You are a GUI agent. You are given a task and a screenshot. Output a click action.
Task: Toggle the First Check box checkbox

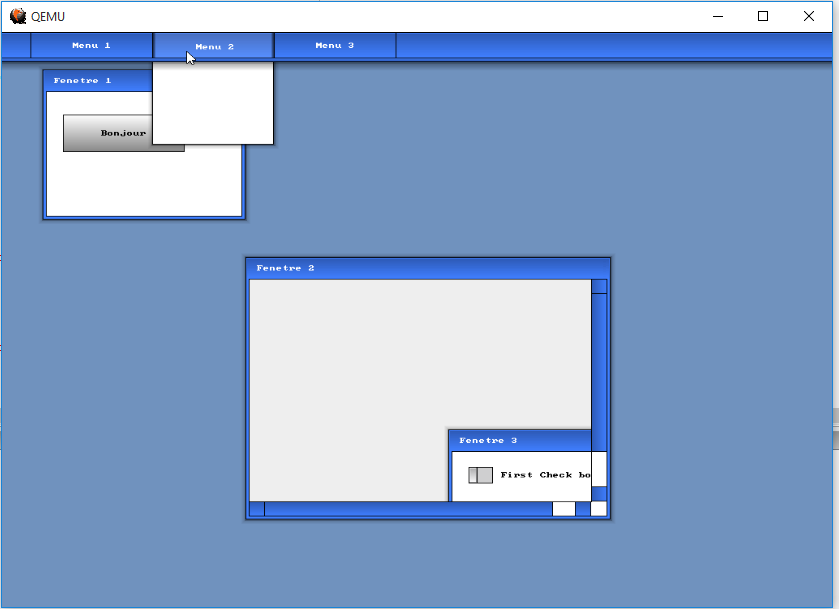(480, 475)
